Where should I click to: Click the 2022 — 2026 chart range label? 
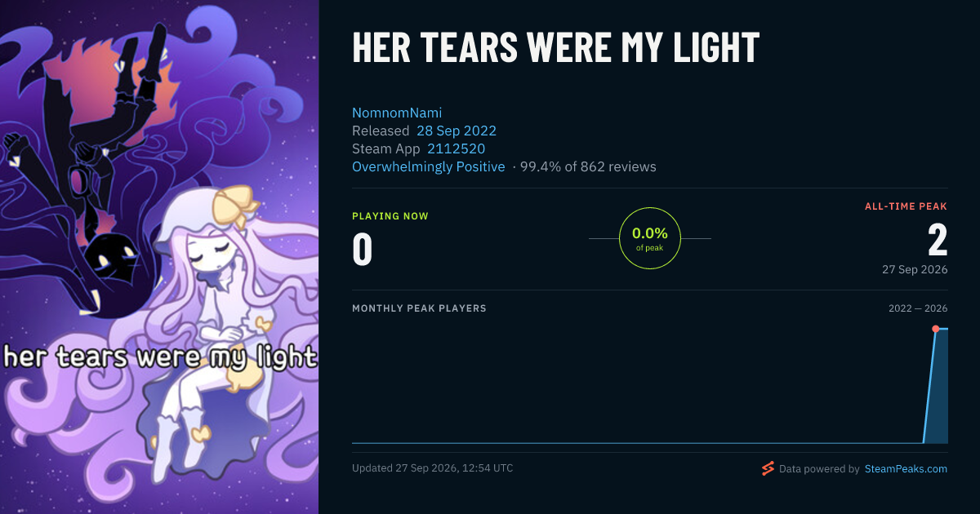click(918, 308)
